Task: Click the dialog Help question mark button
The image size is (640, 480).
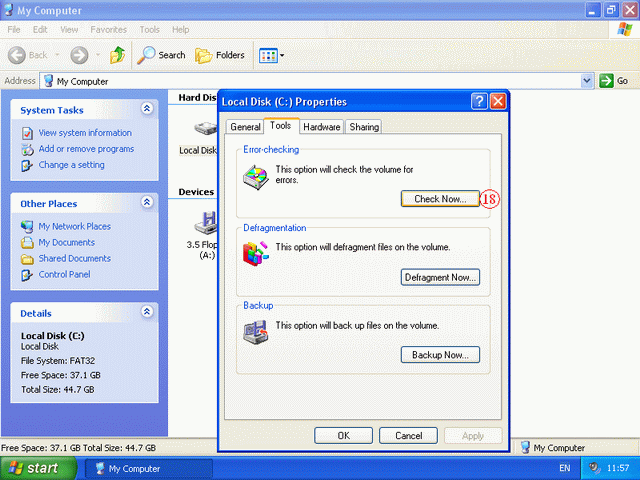Action: point(479,101)
